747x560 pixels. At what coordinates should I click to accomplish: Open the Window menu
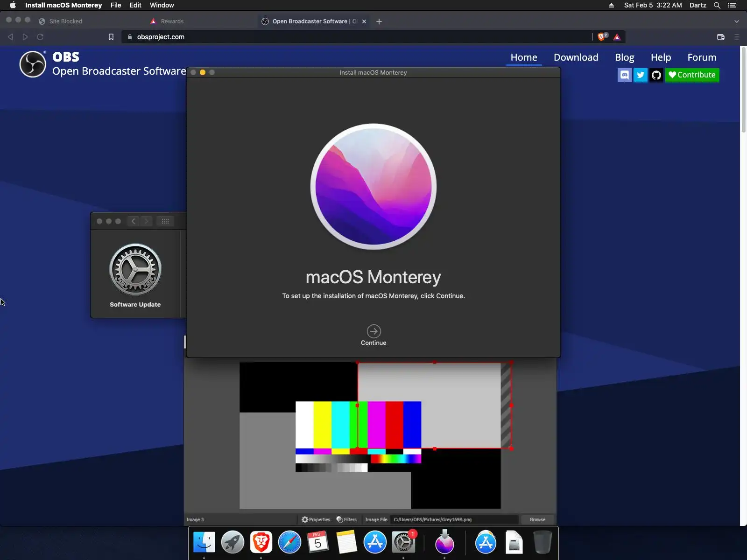[x=162, y=5]
